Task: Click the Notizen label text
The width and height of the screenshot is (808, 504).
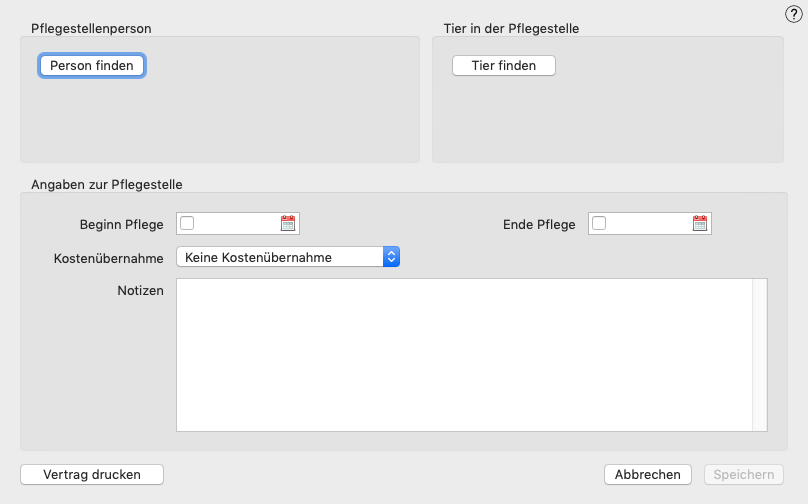Action: [141, 291]
